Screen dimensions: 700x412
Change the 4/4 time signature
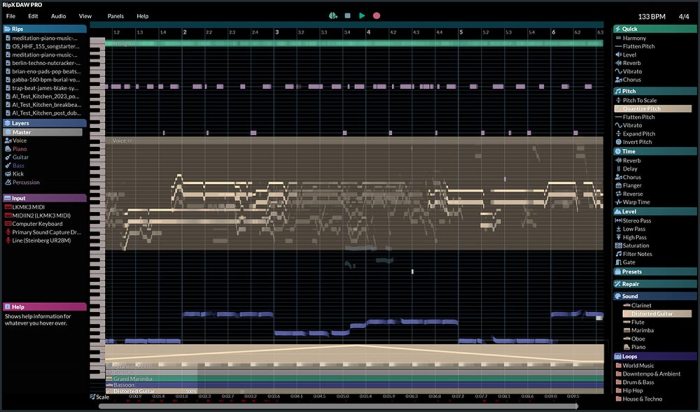[x=684, y=17]
